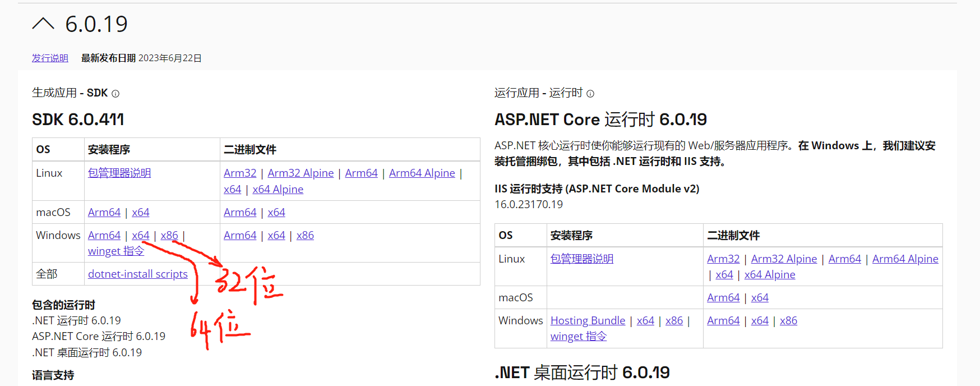Download ASP.NET Core Linux Arm64 binary
980x386 pixels.
tap(844, 259)
